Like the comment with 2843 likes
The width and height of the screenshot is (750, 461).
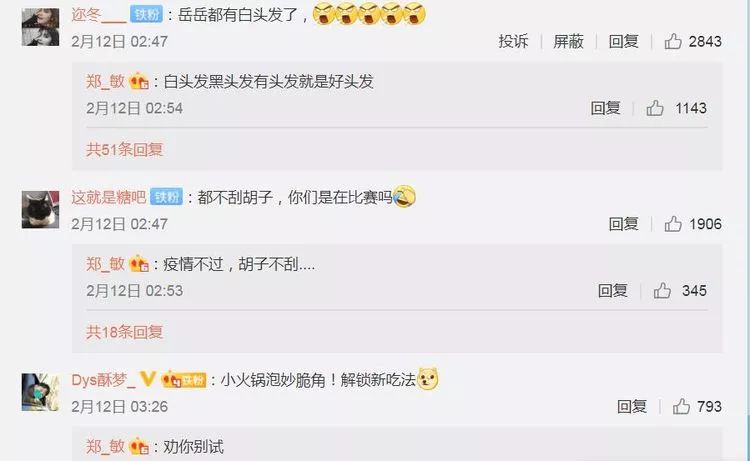[673, 42]
